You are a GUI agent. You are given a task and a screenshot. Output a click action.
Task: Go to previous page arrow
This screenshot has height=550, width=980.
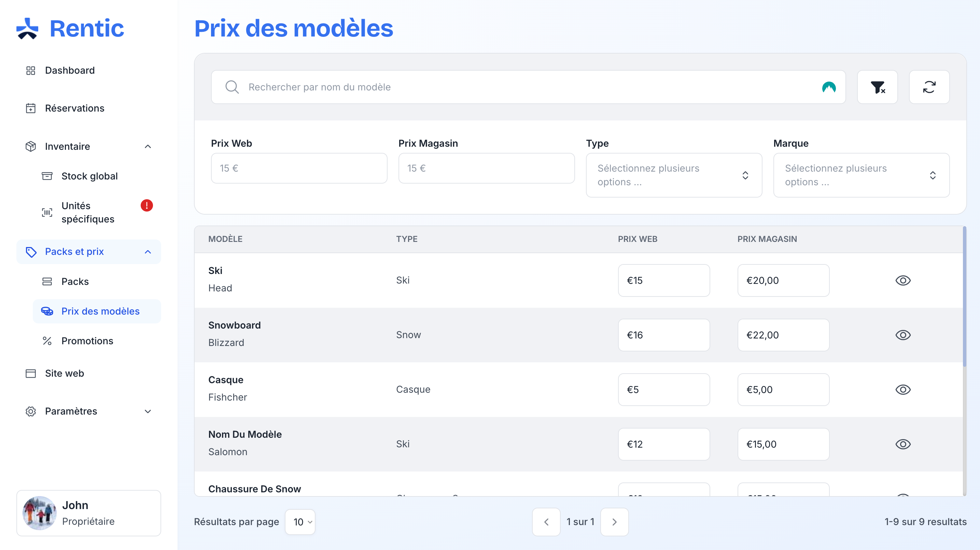(546, 522)
